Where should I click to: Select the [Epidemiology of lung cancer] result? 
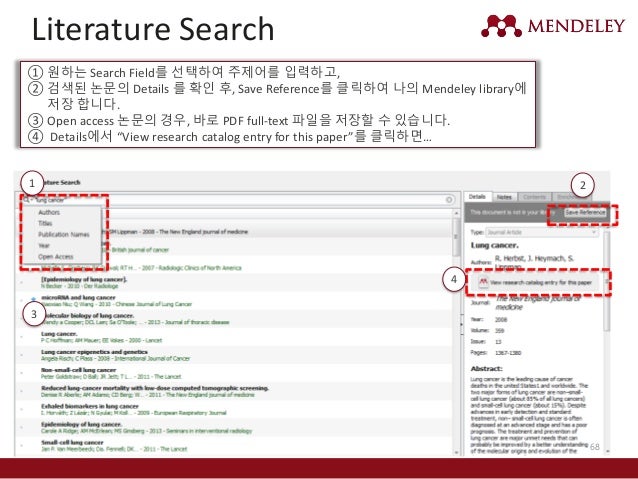pos(236,283)
